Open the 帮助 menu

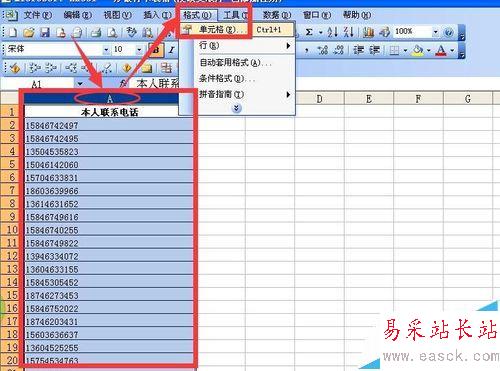(x=357, y=15)
